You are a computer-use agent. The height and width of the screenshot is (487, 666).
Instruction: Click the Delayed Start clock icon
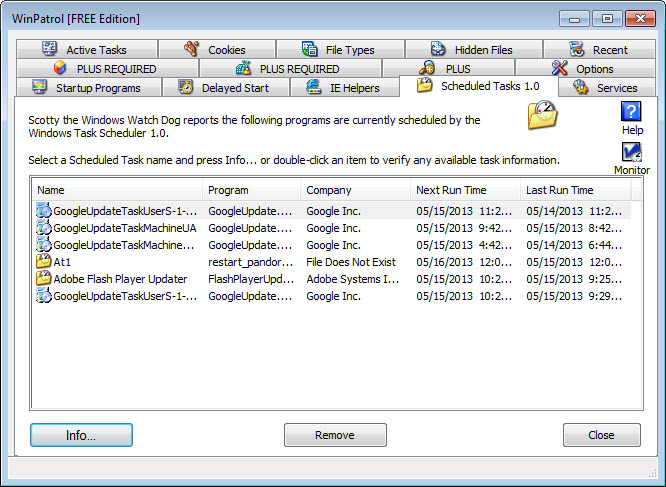coord(186,87)
